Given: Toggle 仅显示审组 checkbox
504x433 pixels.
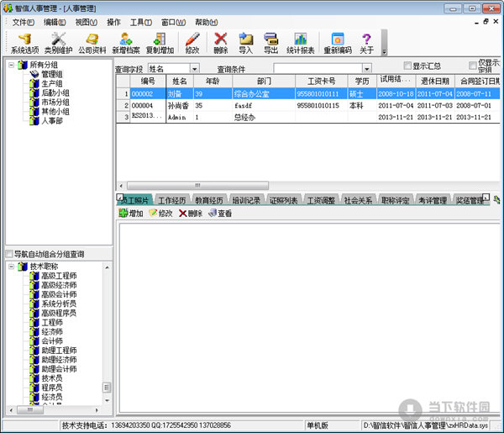Looking at the screenshot, I should coord(472,66).
